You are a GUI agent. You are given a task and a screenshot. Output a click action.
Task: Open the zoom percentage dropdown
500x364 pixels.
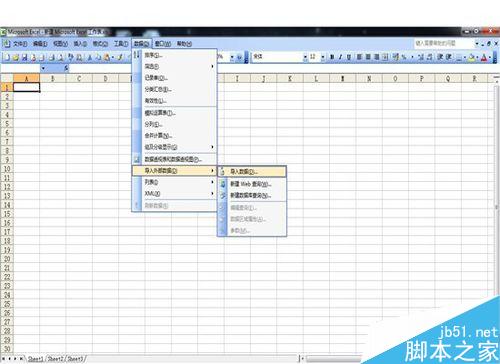point(232,57)
